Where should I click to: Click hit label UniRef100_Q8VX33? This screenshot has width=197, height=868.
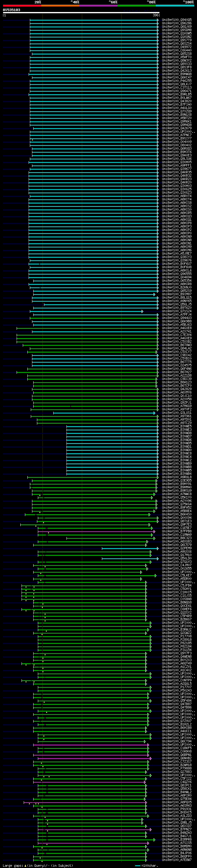click(x=177, y=64)
